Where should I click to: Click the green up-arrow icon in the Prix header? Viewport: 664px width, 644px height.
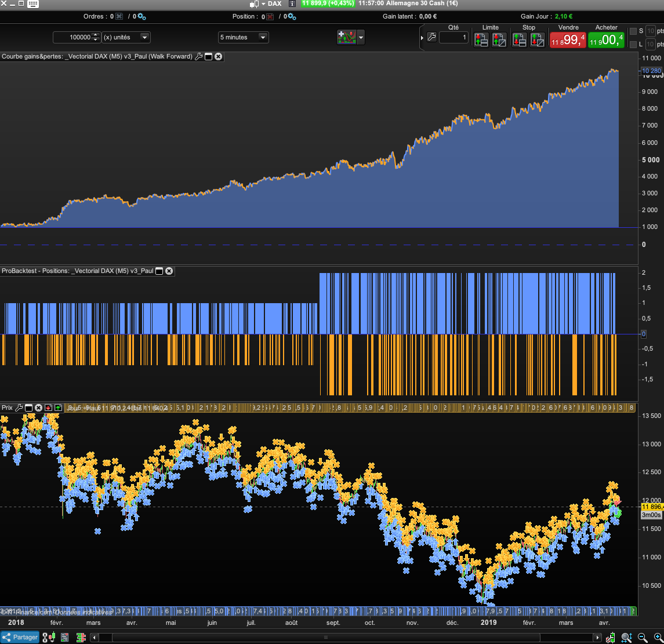[58, 407]
